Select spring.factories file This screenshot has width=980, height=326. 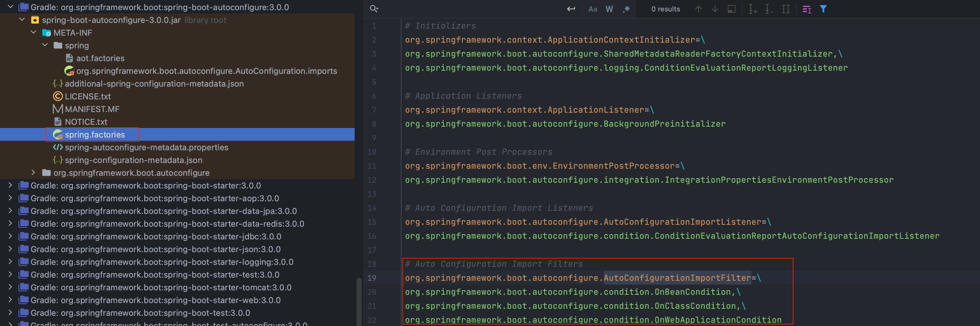95,135
